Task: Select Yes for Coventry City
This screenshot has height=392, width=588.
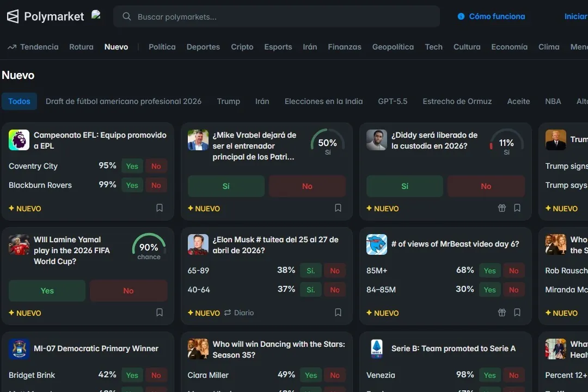Action: point(132,166)
